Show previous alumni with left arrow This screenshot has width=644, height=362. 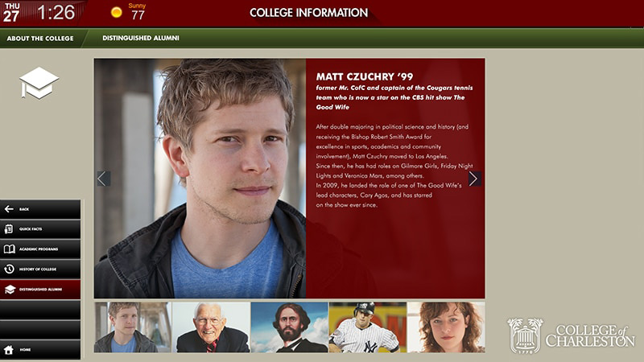(x=104, y=179)
